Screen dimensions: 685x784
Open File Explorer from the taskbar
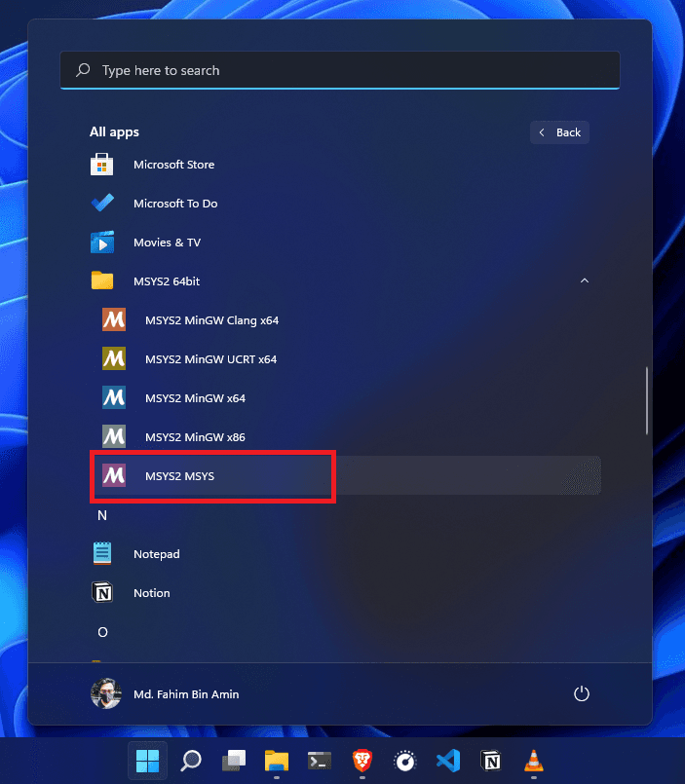[277, 761]
